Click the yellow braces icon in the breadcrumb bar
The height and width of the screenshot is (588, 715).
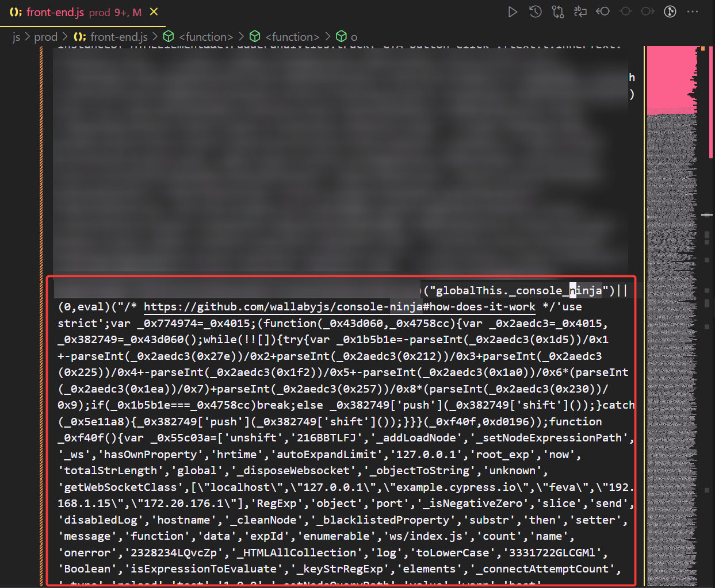79,36
